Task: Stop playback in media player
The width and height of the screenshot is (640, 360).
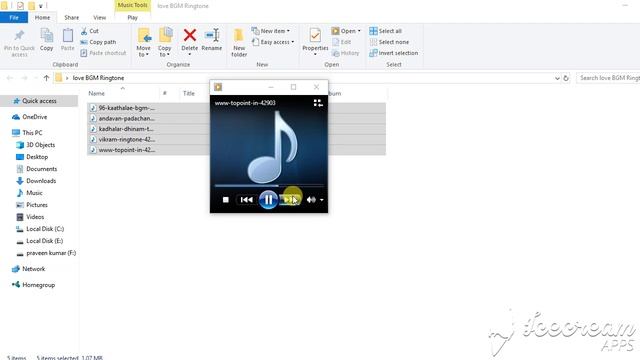Action: [x=225, y=200]
